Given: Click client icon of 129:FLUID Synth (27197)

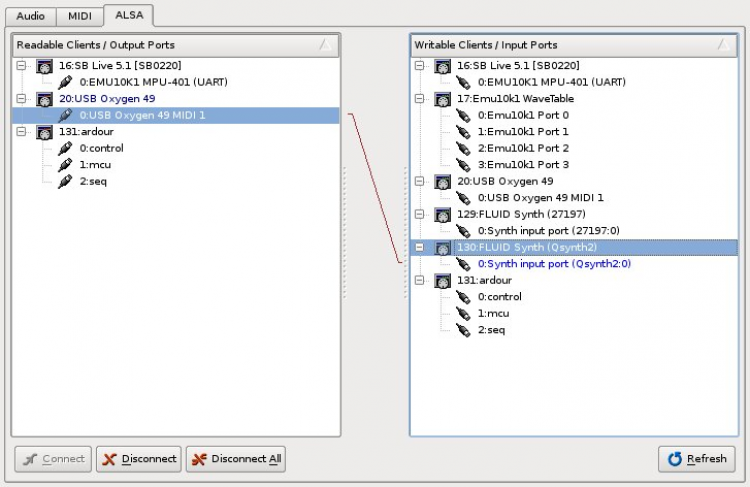Looking at the screenshot, I should pos(442,215).
